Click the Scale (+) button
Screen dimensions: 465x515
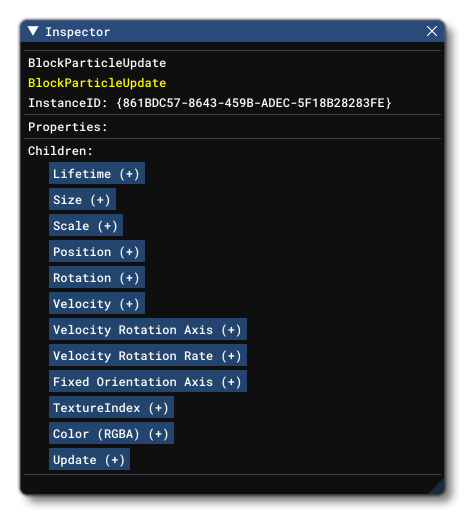click(86, 225)
